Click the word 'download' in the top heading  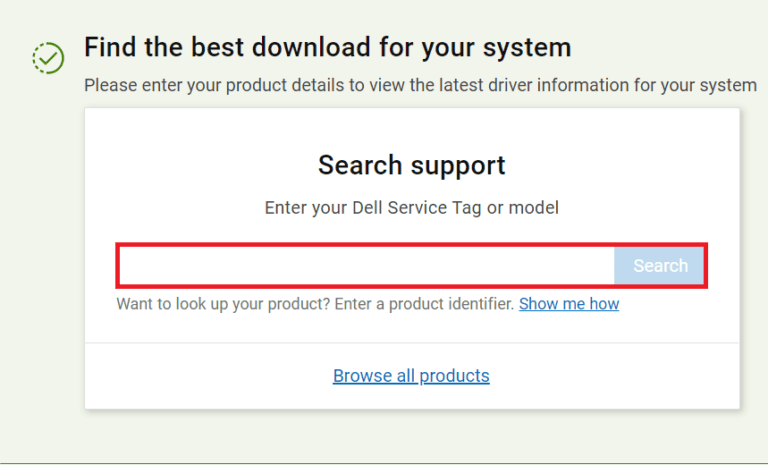(311, 48)
